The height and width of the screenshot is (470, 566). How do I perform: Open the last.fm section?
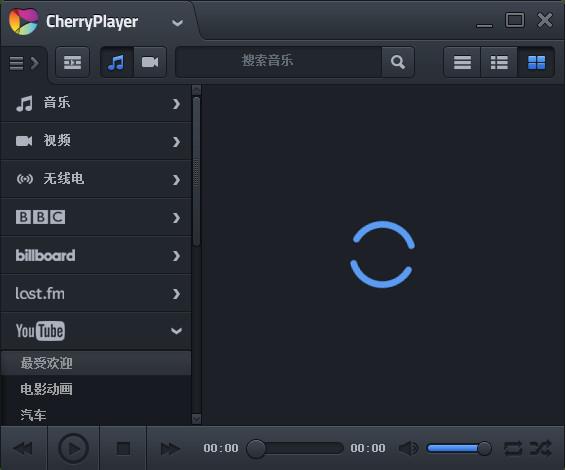point(96,293)
